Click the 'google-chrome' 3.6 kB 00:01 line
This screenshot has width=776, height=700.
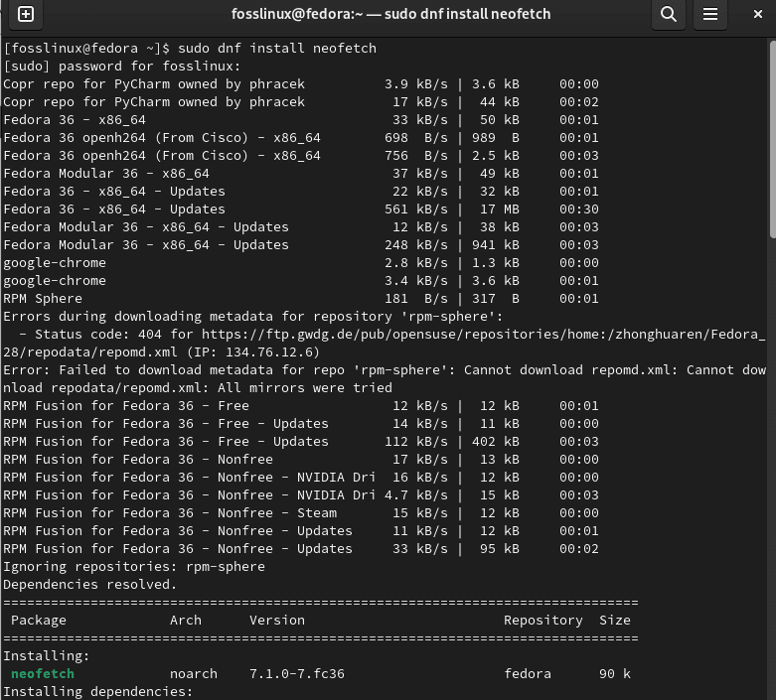pos(301,281)
